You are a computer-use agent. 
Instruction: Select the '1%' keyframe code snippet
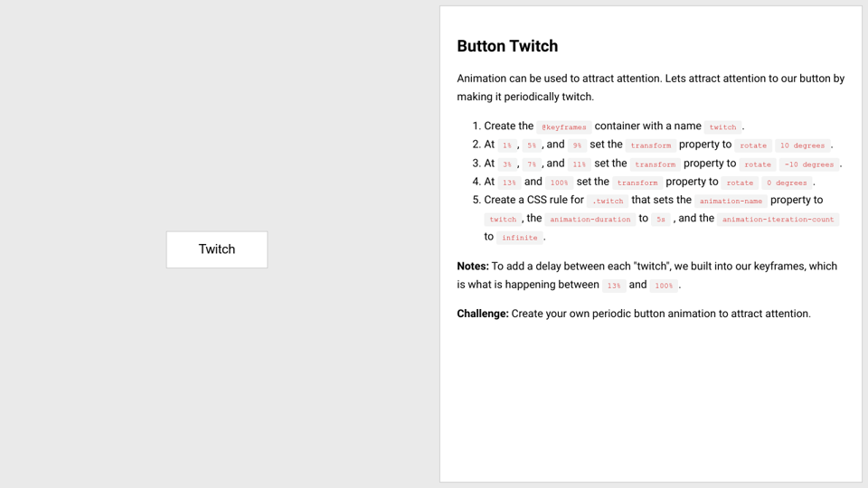pos(507,145)
